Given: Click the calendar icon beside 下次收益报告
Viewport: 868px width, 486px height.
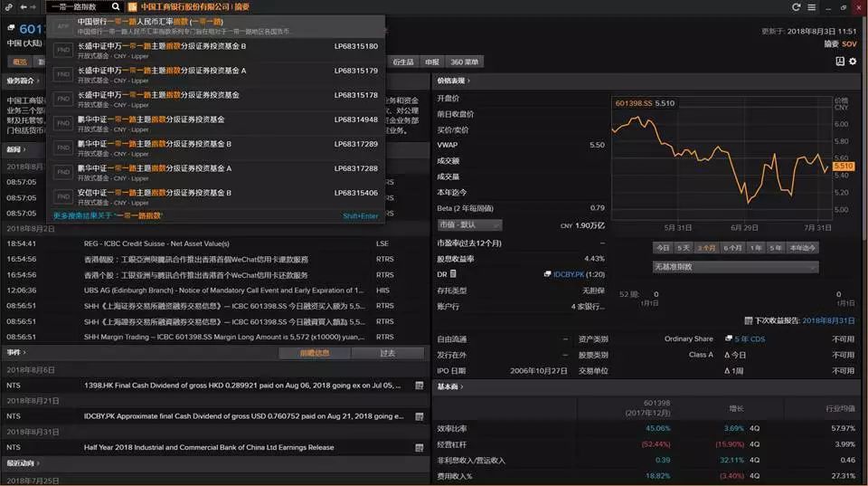Looking at the screenshot, I should pyautogui.click(x=749, y=320).
